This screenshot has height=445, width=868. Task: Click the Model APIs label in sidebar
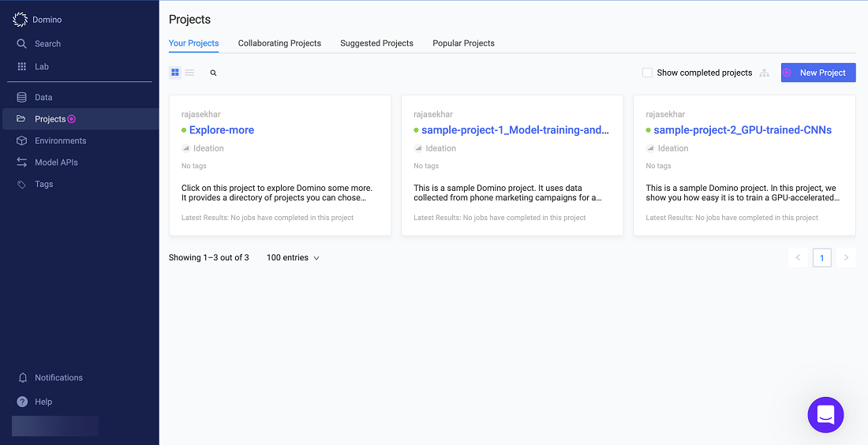coord(57,163)
